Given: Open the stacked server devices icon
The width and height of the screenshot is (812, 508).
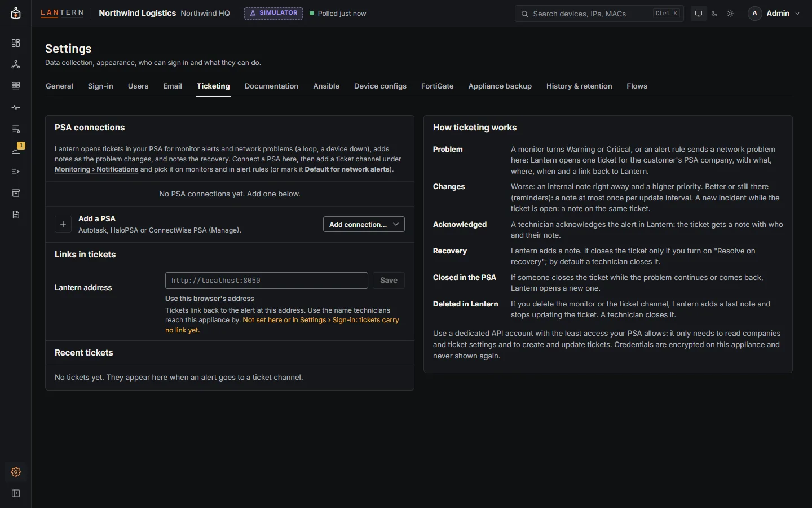Looking at the screenshot, I should pyautogui.click(x=16, y=86).
